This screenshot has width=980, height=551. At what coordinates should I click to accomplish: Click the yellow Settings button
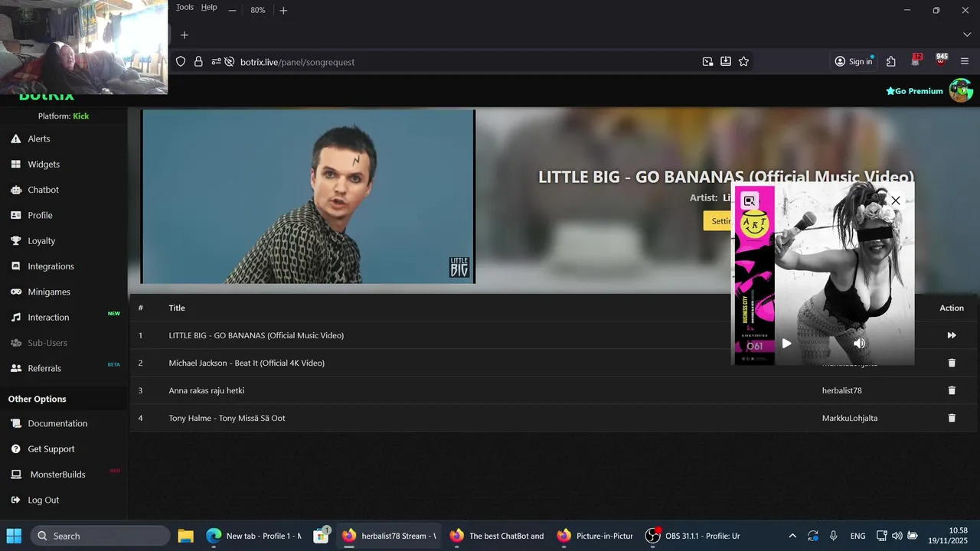click(x=718, y=221)
